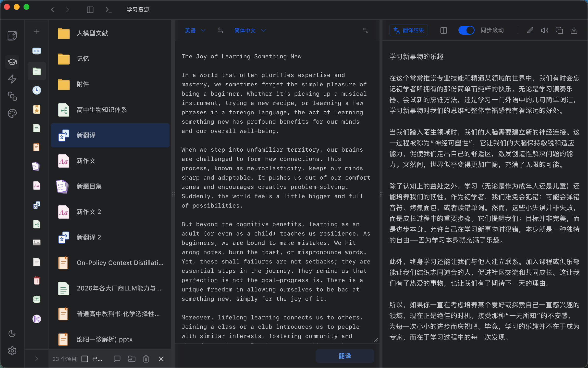Open 高中生物知识体系 mind map
588x368 pixels.
tap(110, 110)
